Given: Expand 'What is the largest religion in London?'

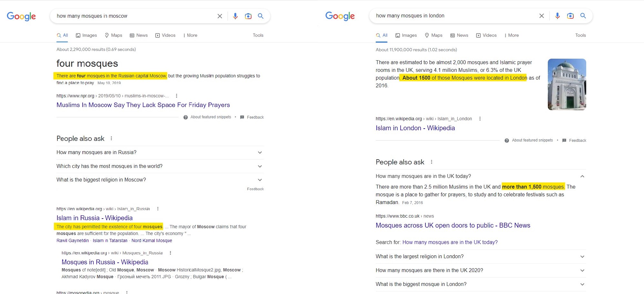Looking at the screenshot, I should pyautogui.click(x=481, y=257).
